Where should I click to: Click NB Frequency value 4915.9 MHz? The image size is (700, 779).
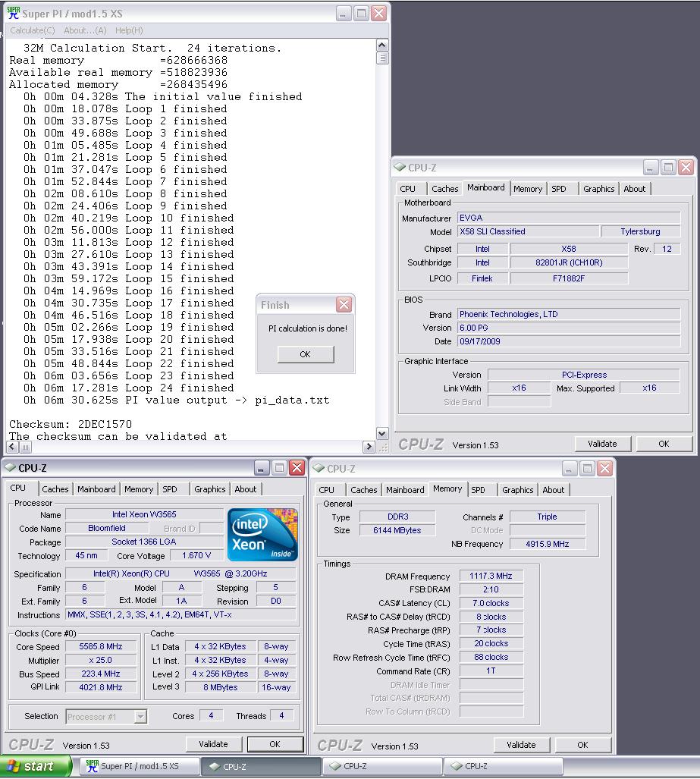click(x=548, y=544)
